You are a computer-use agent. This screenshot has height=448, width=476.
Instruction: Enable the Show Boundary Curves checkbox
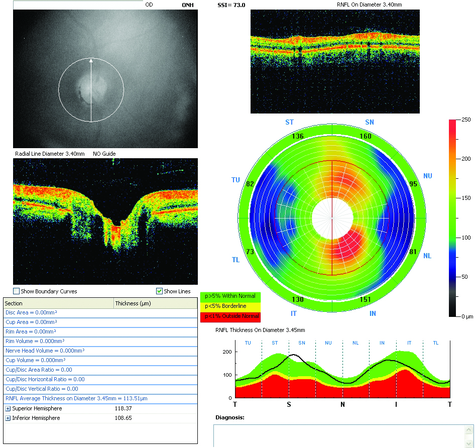click(17, 291)
